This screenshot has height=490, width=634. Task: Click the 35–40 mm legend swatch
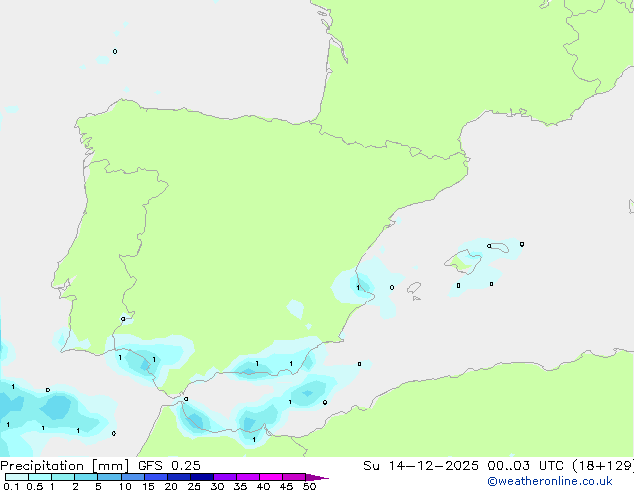(248, 477)
